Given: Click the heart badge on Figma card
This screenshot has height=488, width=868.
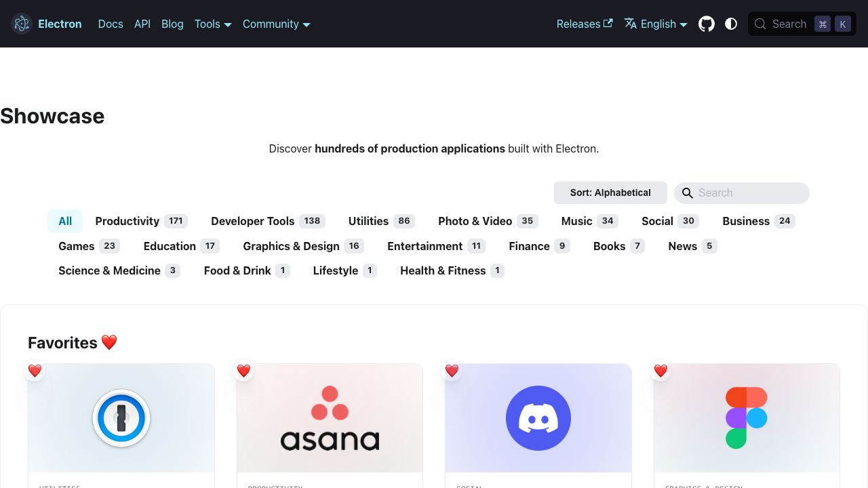Looking at the screenshot, I should pyautogui.click(x=661, y=371).
